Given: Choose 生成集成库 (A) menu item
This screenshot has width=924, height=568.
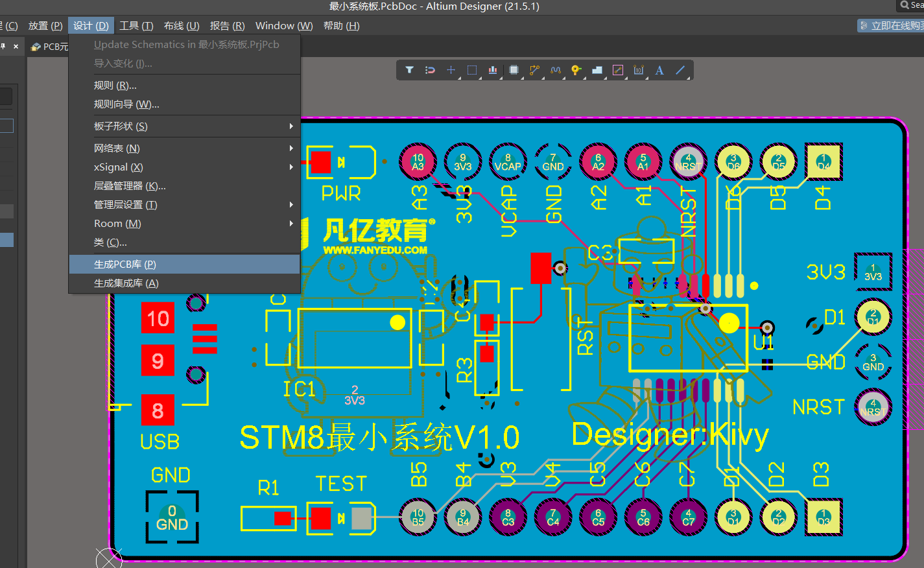Looking at the screenshot, I should [184, 283].
